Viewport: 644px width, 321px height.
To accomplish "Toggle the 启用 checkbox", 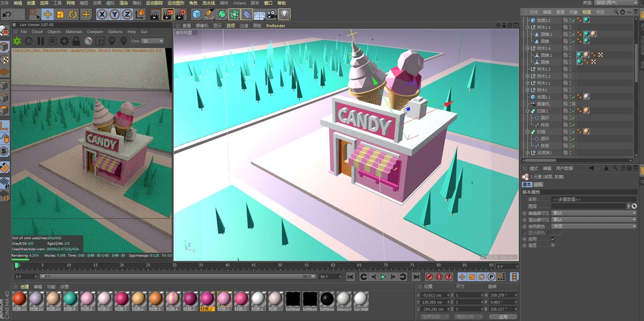I will 553,239.
